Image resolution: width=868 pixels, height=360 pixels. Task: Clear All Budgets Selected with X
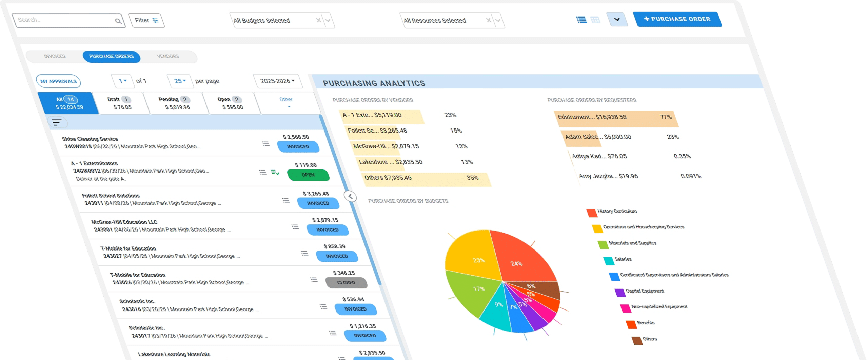point(318,20)
